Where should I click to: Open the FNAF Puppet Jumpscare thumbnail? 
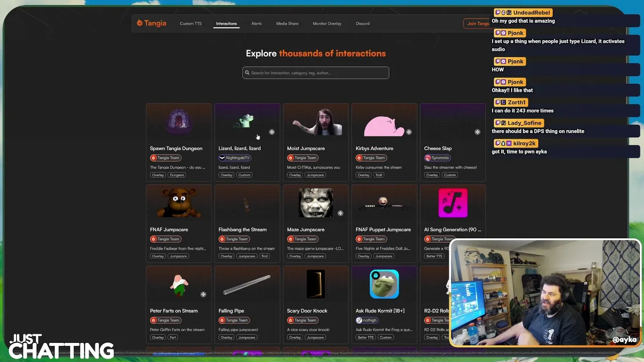(384, 203)
